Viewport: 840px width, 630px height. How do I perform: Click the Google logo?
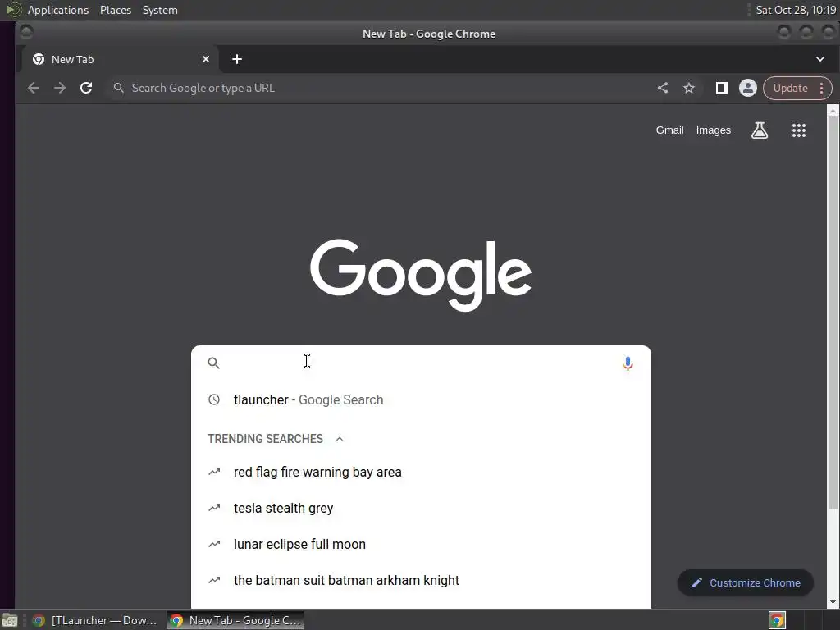point(421,275)
